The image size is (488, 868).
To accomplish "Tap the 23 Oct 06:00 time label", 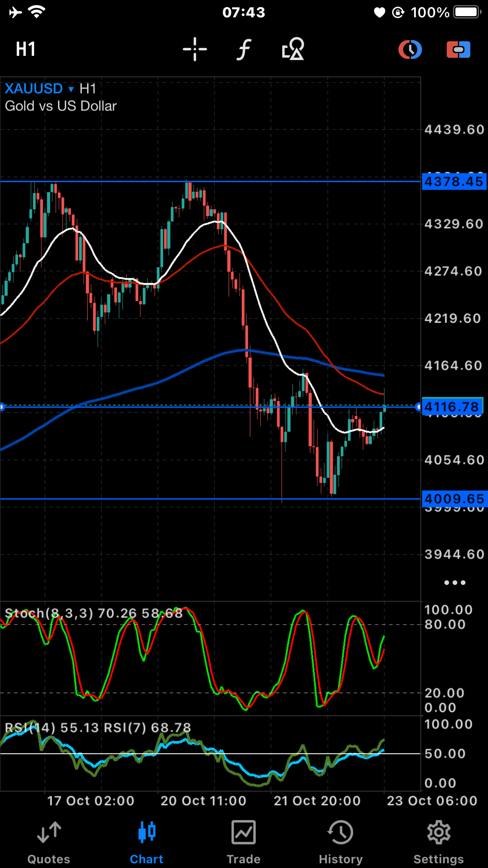I will pos(432,801).
